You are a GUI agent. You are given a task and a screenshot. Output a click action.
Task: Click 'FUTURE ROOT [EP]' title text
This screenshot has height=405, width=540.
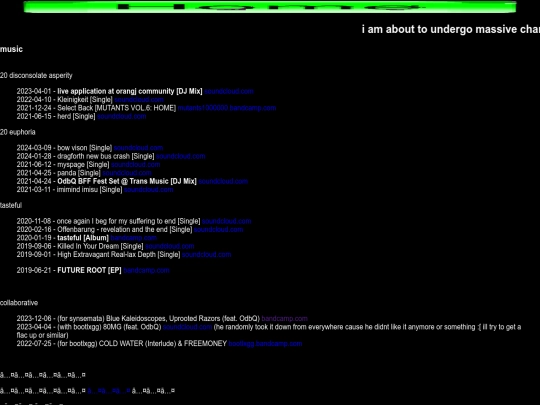point(89,270)
